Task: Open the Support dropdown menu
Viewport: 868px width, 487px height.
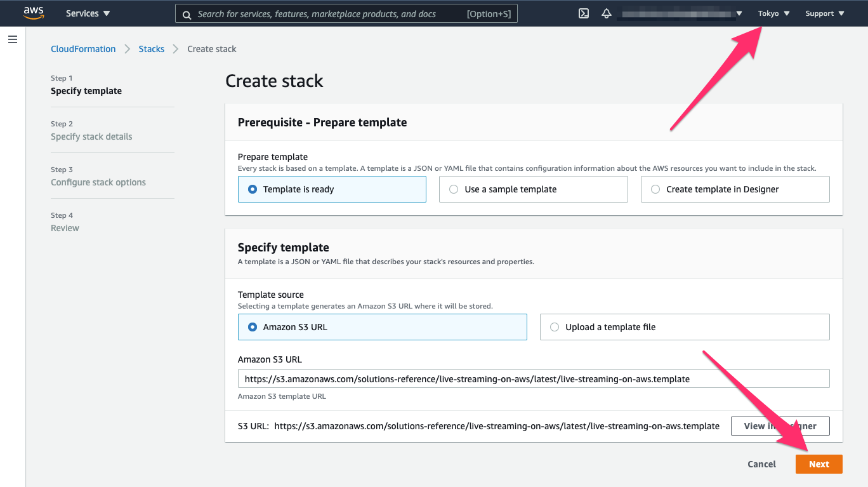Action: 825,13
